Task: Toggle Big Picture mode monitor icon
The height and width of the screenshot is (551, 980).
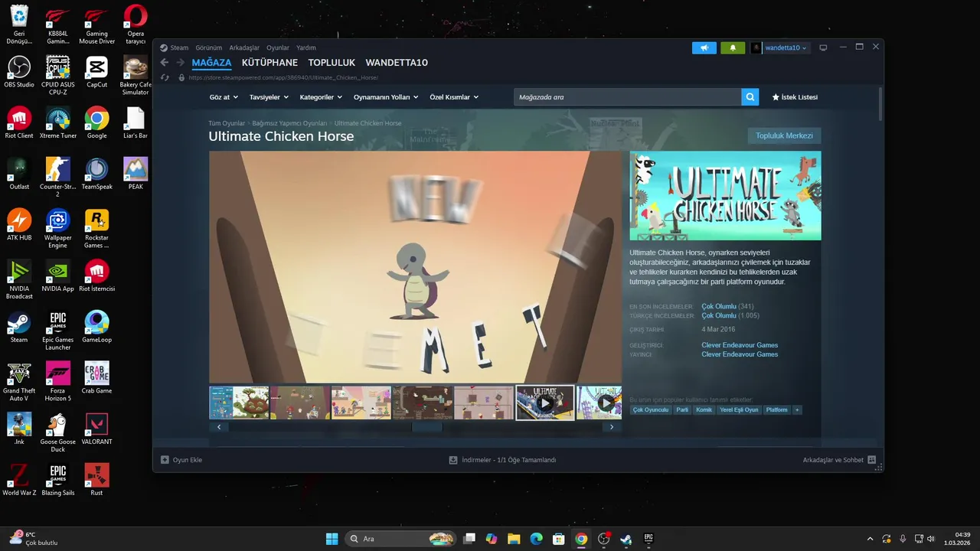Action: pos(823,47)
